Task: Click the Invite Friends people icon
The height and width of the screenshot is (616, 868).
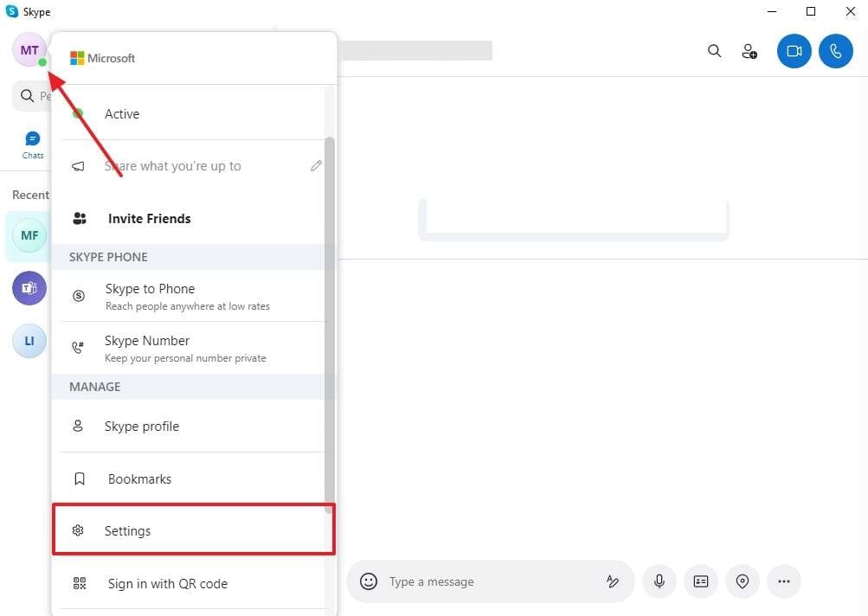Action: (80, 218)
